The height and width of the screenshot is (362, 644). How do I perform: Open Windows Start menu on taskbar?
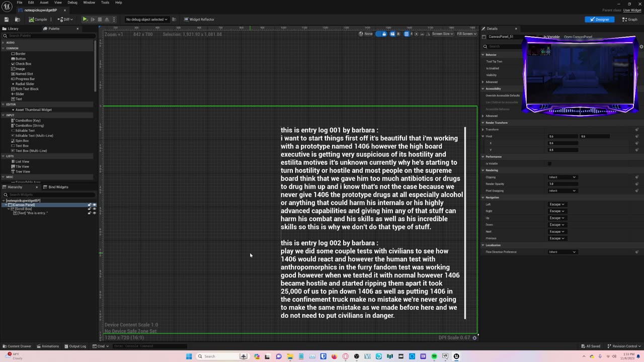tap(189, 356)
